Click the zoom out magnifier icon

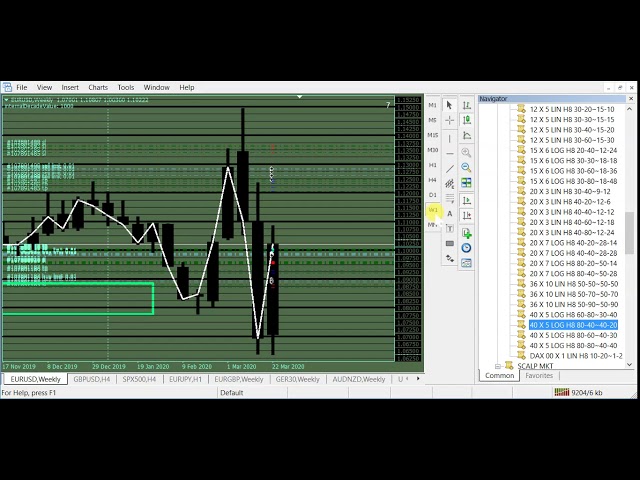click(x=466, y=167)
